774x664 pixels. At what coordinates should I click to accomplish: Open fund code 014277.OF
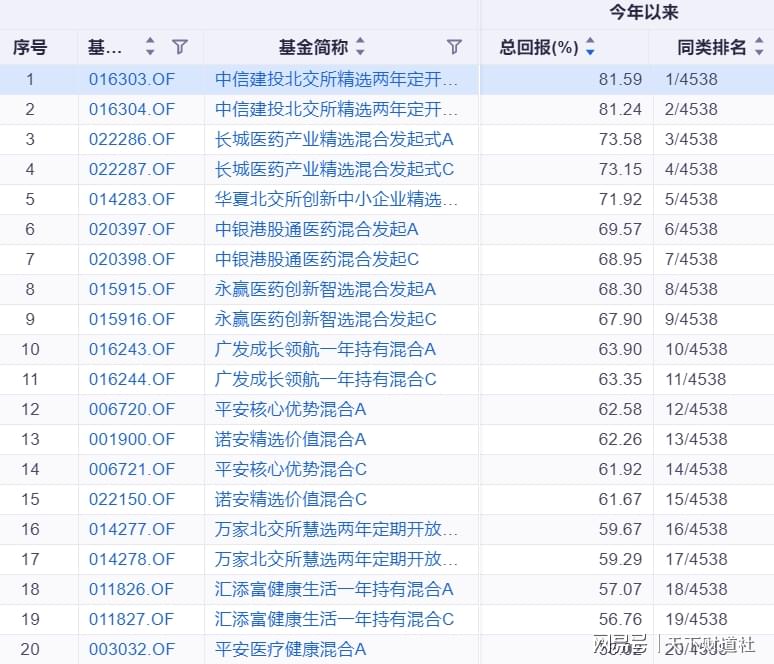(x=132, y=529)
